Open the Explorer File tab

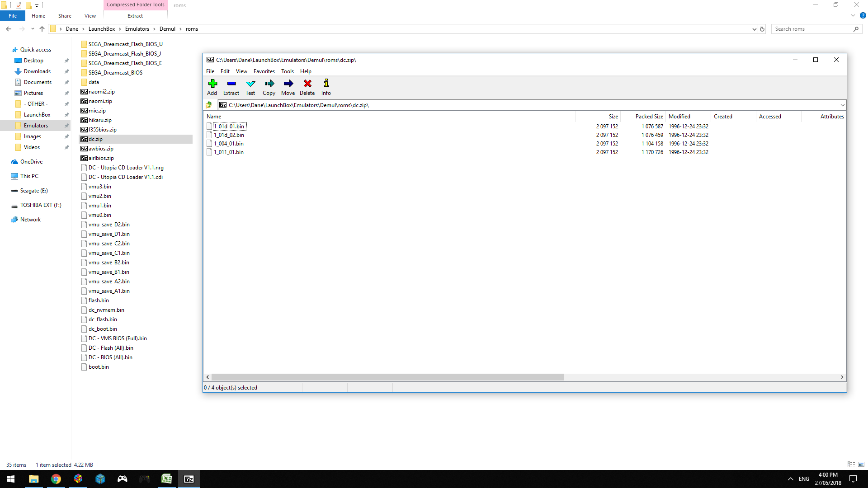(x=13, y=16)
